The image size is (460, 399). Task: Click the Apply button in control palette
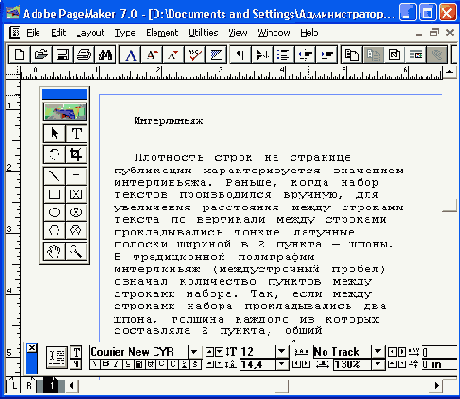(57, 357)
